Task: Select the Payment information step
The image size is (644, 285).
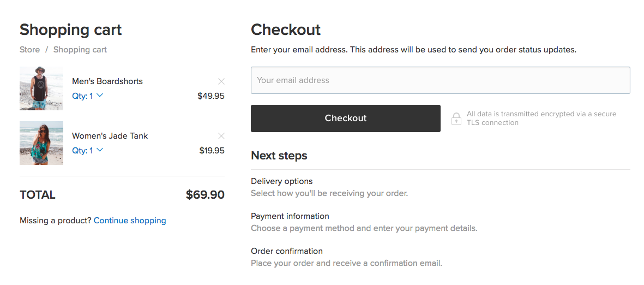Action: point(290,216)
